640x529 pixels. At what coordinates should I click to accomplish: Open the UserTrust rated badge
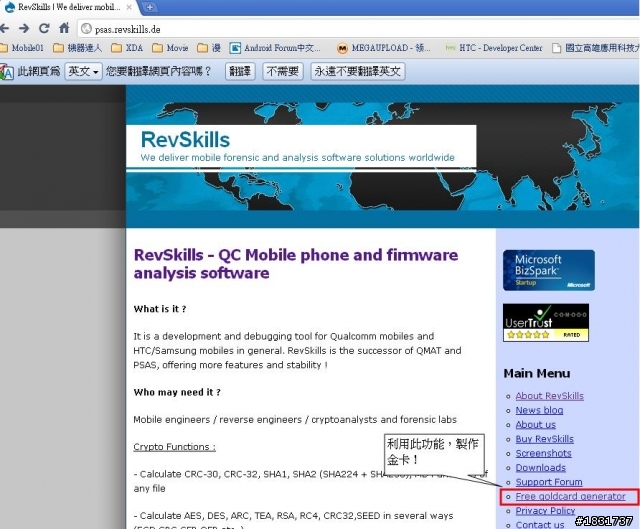(x=546, y=322)
